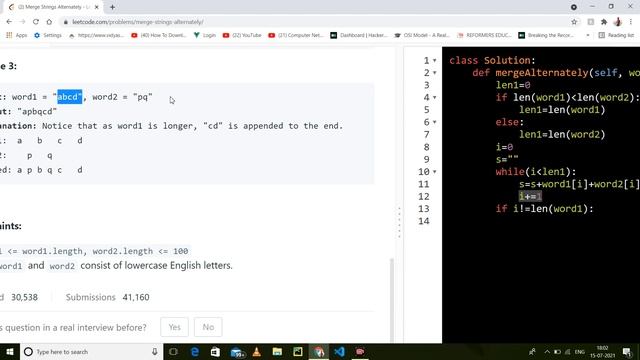Open the Mail app on the taskbar
This screenshot has height=360, width=640.
[x=237, y=352]
